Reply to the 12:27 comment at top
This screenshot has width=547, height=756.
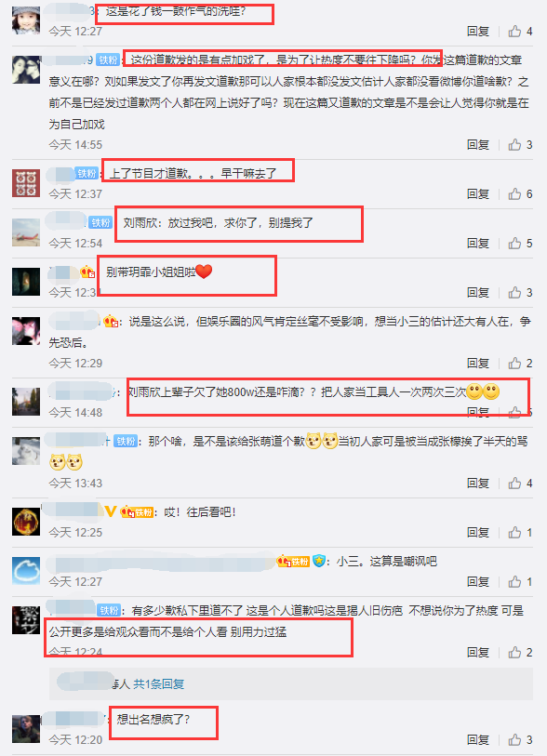[x=477, y=32]
